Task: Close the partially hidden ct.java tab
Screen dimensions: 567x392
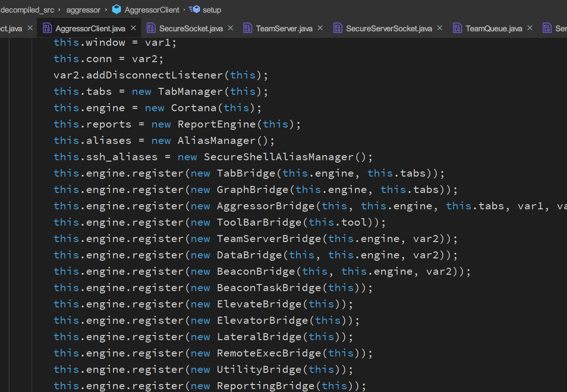Action: (30, 28)
